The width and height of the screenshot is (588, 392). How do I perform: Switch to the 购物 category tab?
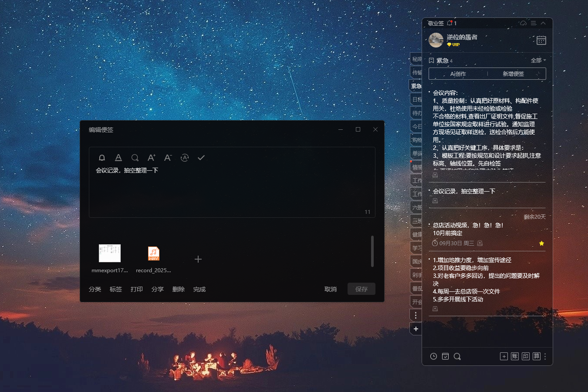416,140
